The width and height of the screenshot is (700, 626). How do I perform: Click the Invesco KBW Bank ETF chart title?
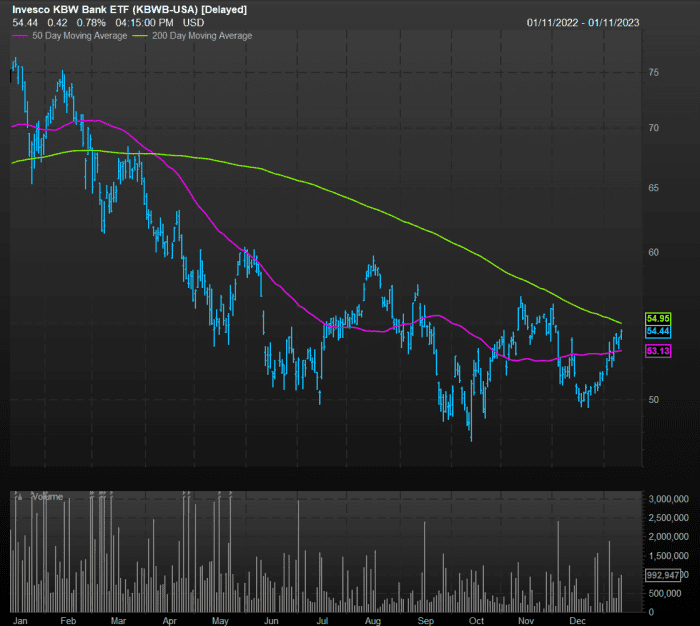130,9
